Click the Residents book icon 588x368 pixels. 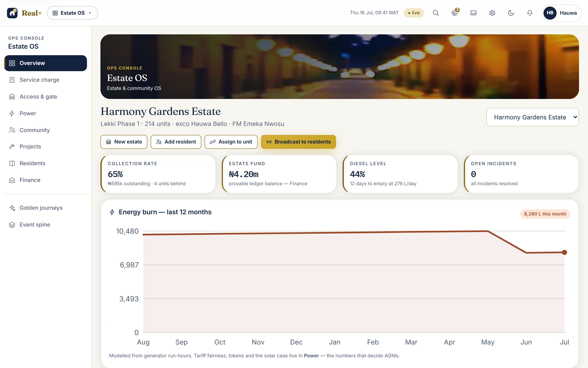tap(12, 163)
